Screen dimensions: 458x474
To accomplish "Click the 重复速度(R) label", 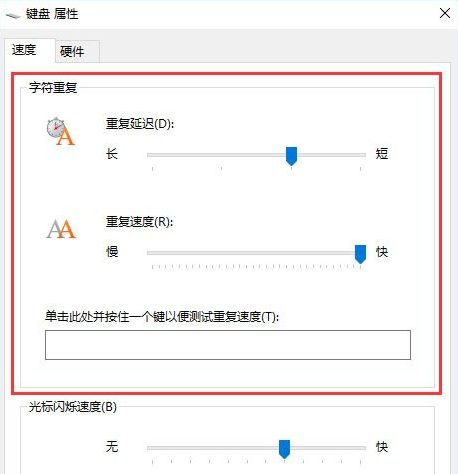I will pos(139,222).
